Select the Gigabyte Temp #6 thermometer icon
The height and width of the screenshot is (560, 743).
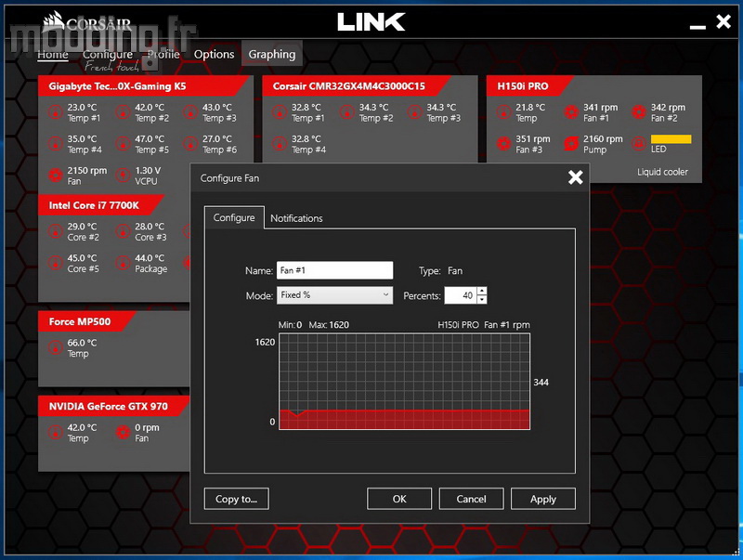pyautogui.click(x=190, y=144)
